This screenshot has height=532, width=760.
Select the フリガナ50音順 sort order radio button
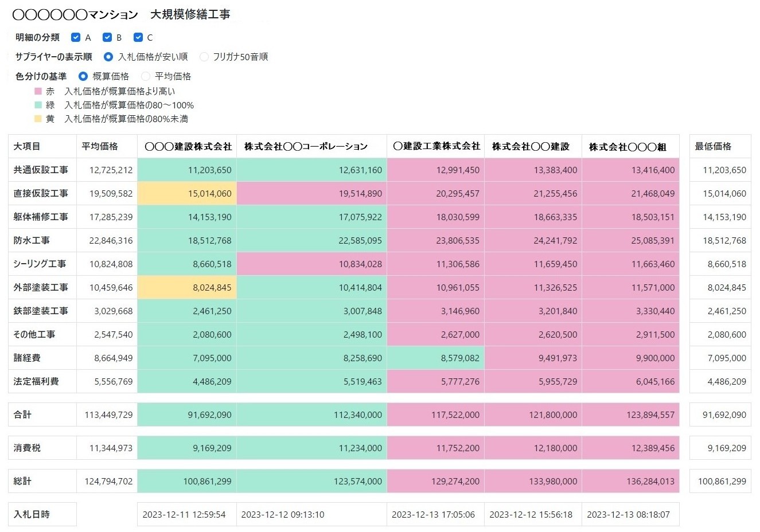click(204, 57)
